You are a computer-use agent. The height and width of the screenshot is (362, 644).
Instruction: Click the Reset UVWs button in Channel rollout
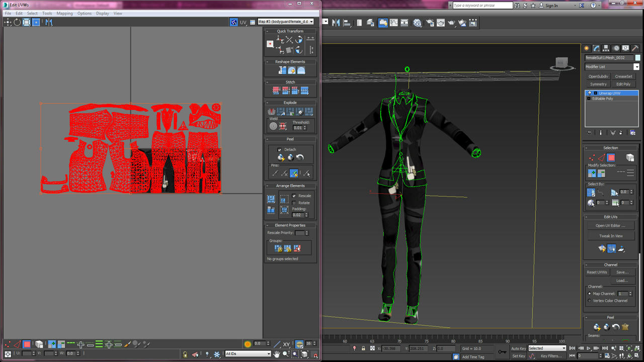[597, 272]
